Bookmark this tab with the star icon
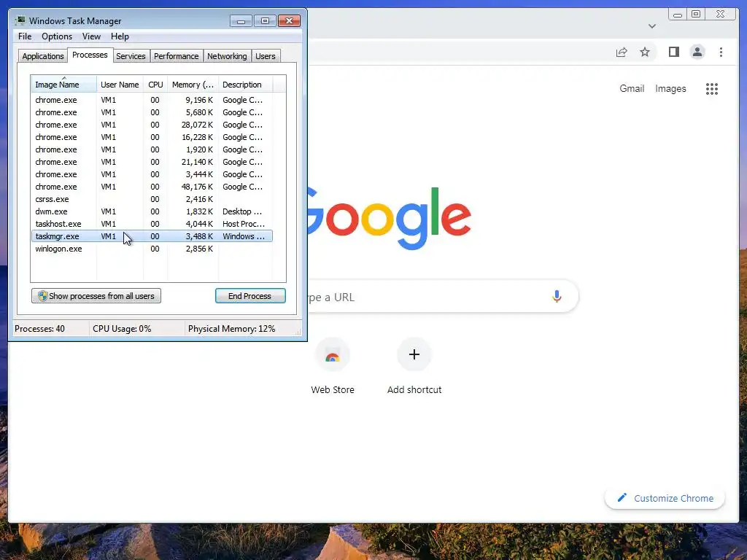Viewport: 747px width, 560px height. [x=645, y=52]
